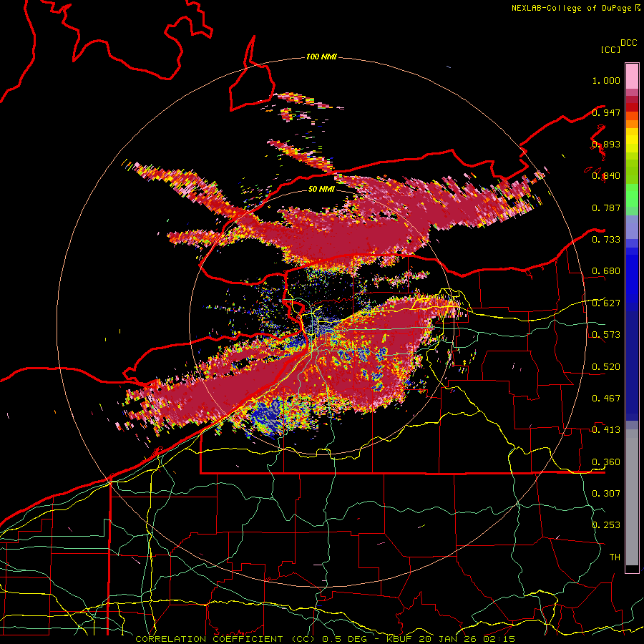
Task: Click the TH threshold label on legend
Action: pos(615,557)
